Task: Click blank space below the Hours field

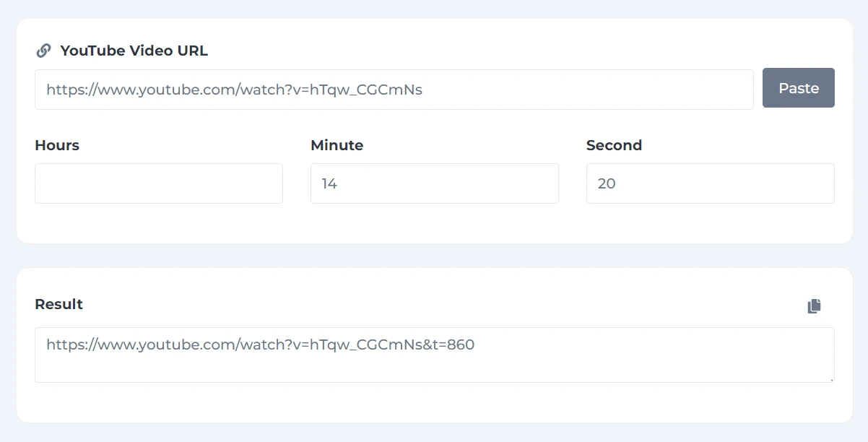Action: 159,224
